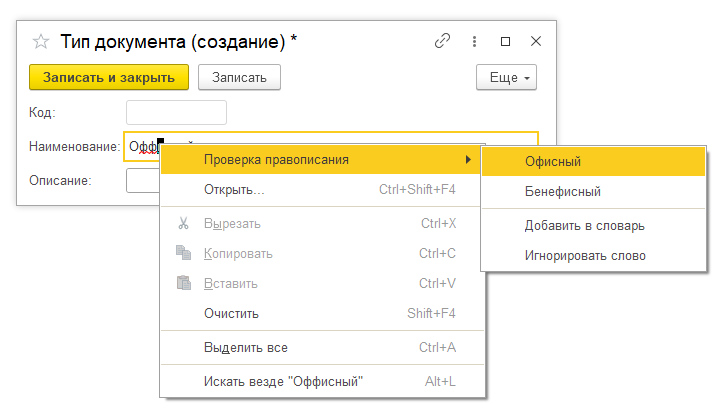Screen dimensions: 721x414
Task: Select Очистить in context menu
Action: [322, 314]
